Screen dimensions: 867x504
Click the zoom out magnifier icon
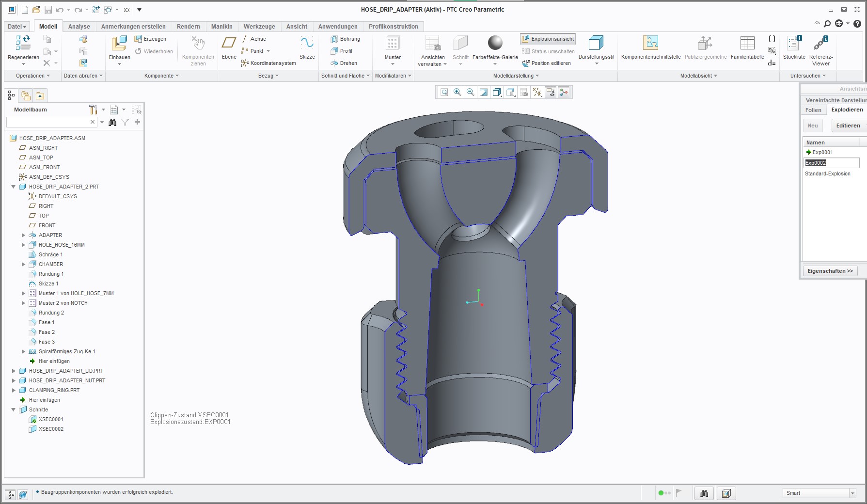470,92
